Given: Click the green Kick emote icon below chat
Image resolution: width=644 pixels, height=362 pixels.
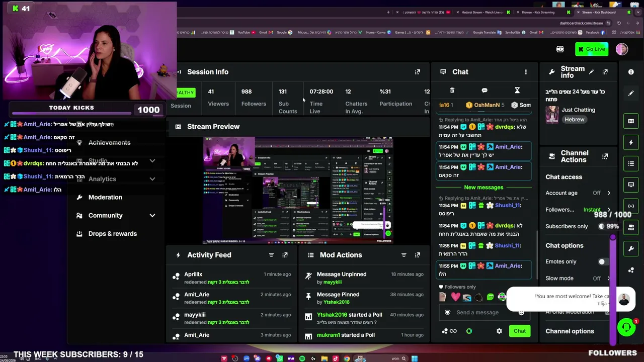Looking at the screenshot, I should (469, 331).
